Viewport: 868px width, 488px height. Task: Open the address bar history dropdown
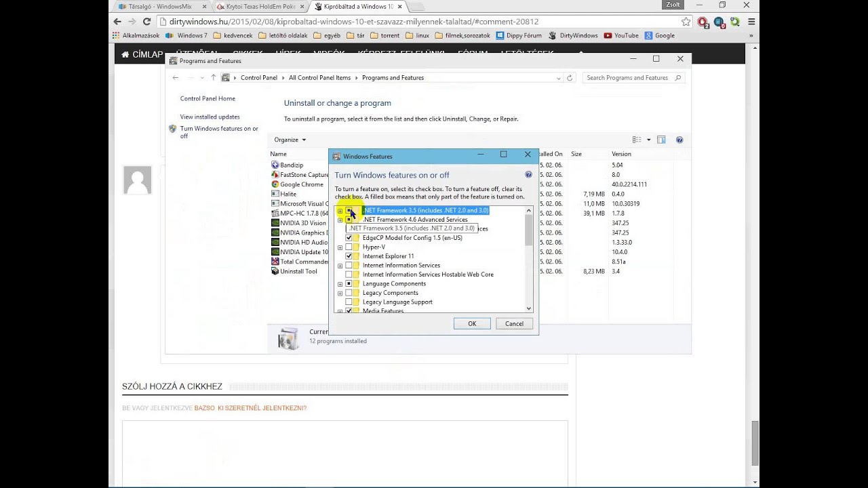pos(559,78)
